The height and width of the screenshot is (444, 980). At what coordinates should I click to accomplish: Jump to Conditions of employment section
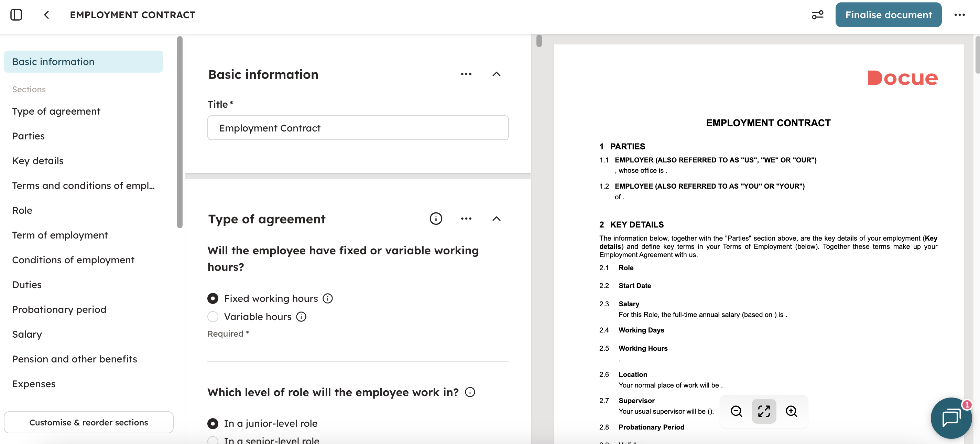click(x=74, y=260)
